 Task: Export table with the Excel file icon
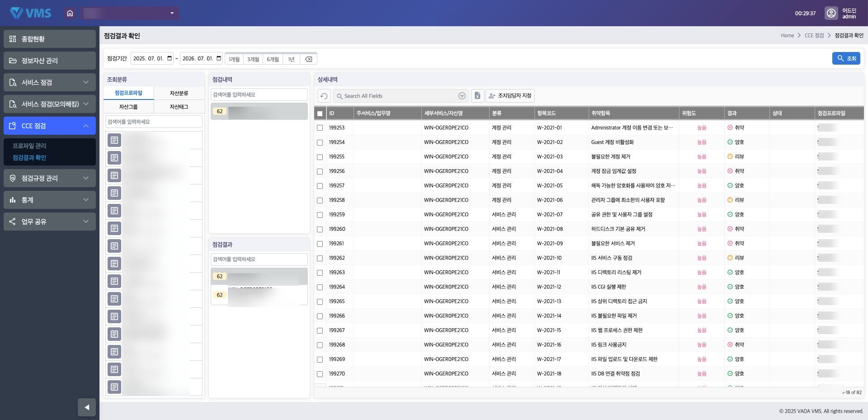pyautogui.click(x=477, y=96)
